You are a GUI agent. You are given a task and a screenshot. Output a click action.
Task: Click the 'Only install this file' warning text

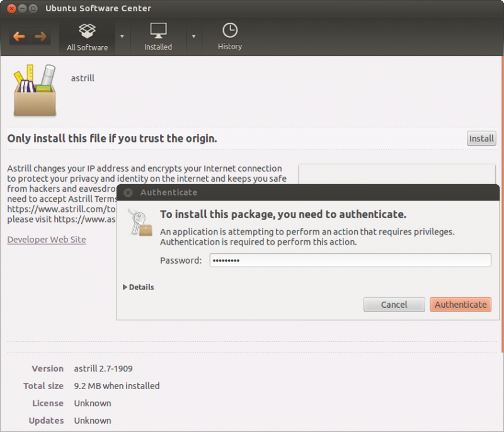point(112,139)
